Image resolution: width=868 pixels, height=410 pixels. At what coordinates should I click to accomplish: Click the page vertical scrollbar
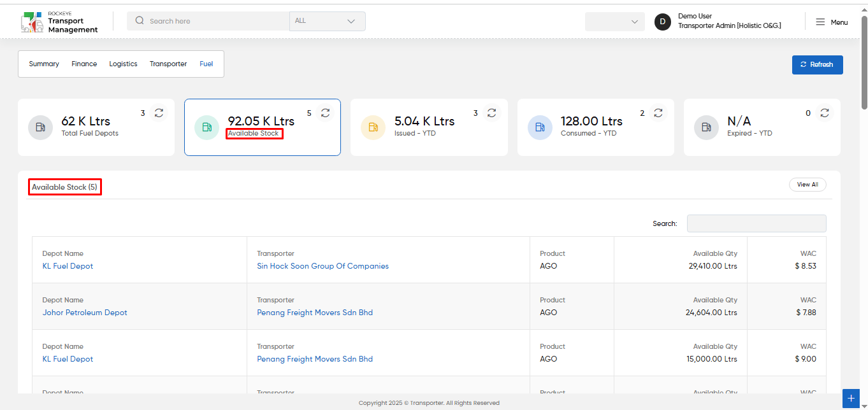click(864, 62)
